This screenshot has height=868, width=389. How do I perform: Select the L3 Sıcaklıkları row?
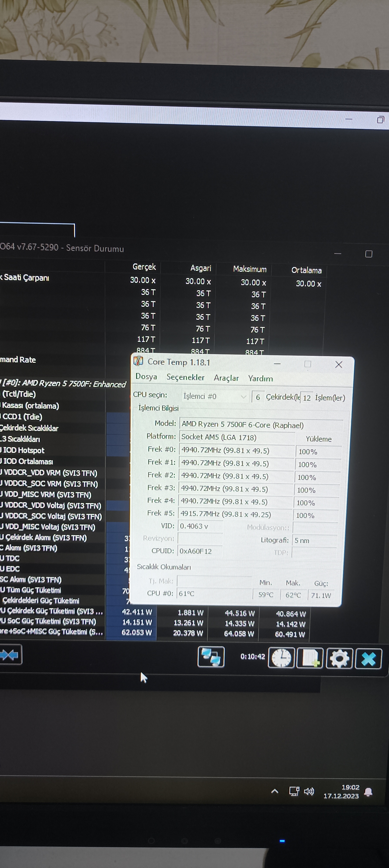(20, 439)
